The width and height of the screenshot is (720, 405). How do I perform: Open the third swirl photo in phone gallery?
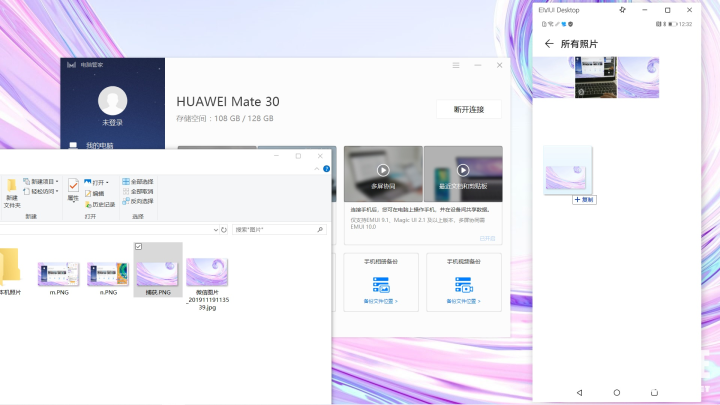pyautogui.click(x=638, y=77)
